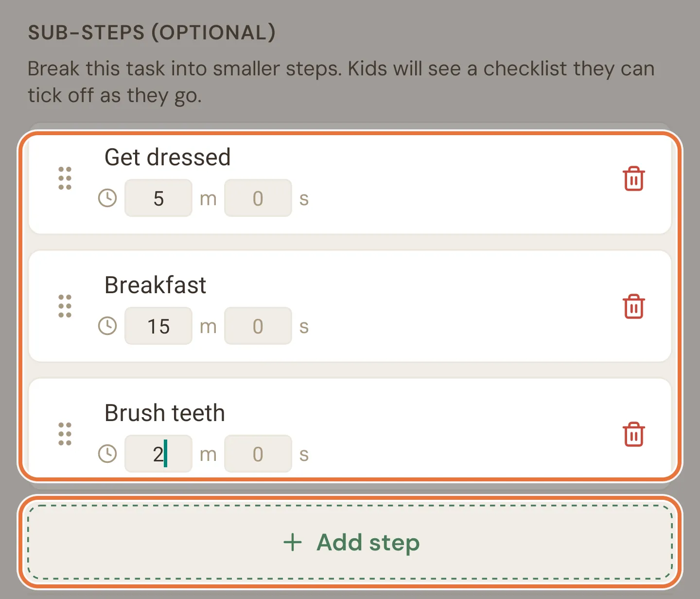
Task: Edit minutes field of Get dressed
Action: point(158,198)
